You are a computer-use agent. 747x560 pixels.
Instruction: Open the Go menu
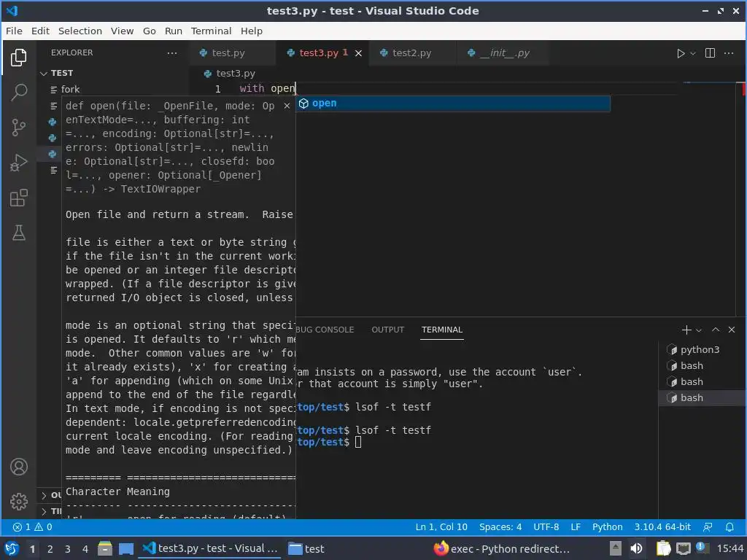pos(149,31)
